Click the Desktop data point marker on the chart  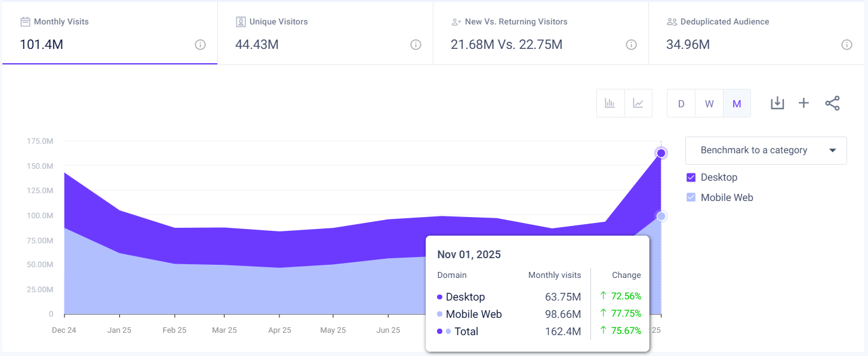pos(661,153)
